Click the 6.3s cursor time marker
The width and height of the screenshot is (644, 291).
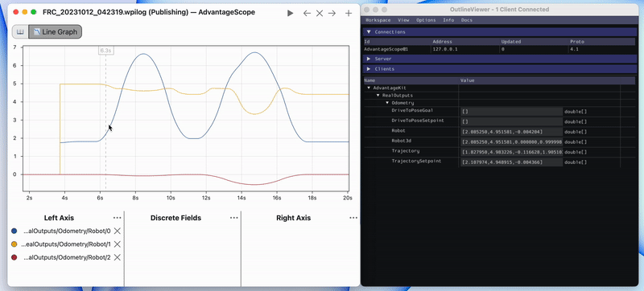105,51
